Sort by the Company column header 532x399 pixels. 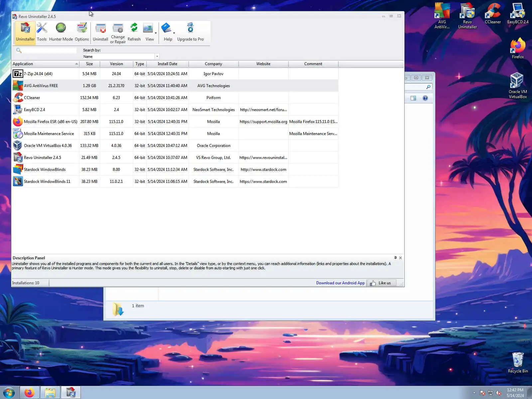coord(213,64)
